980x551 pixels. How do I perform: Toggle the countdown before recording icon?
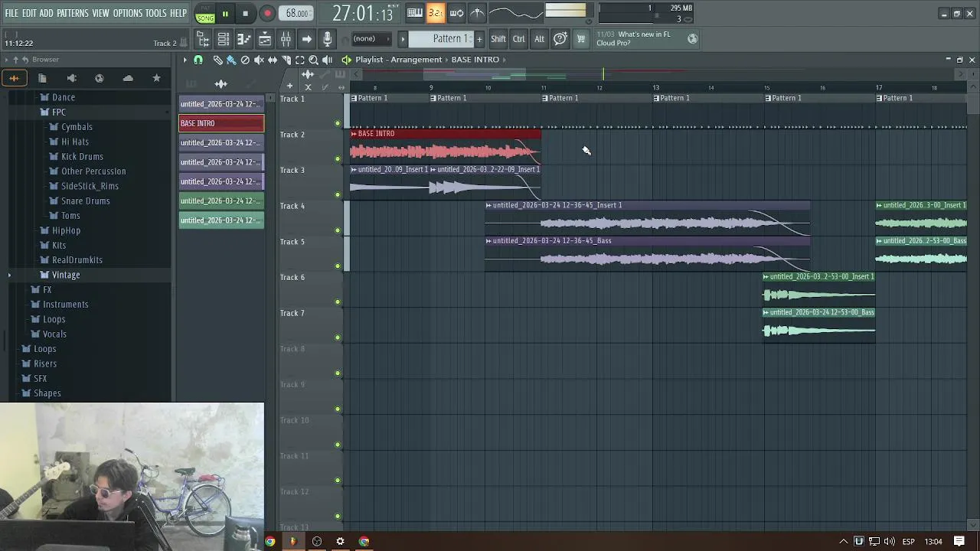click(x=435, y=13)
